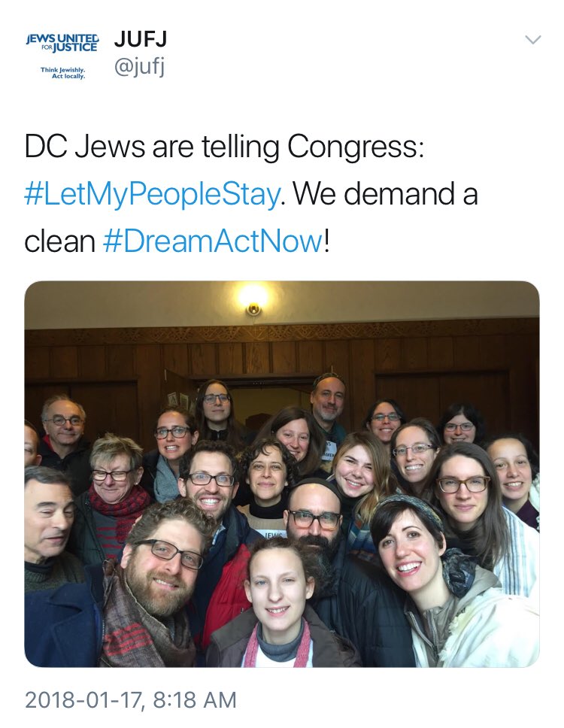
Task: Click the "We demand a" tweet text
Action: [x=385, y=193]
